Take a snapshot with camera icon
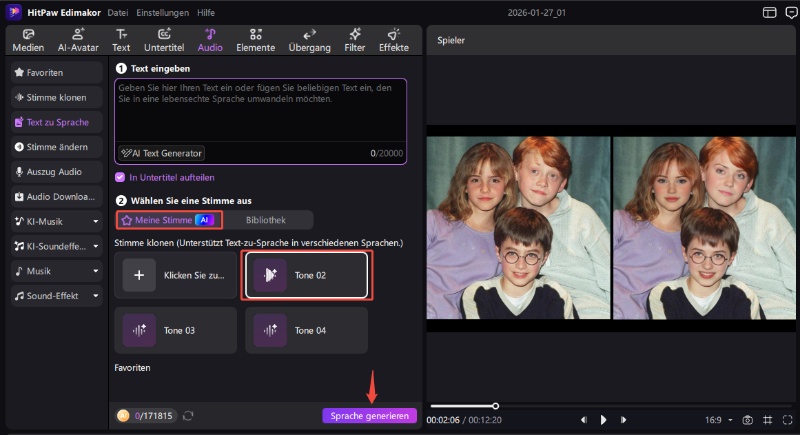This screenshot has height=435, width=800. 747,420
